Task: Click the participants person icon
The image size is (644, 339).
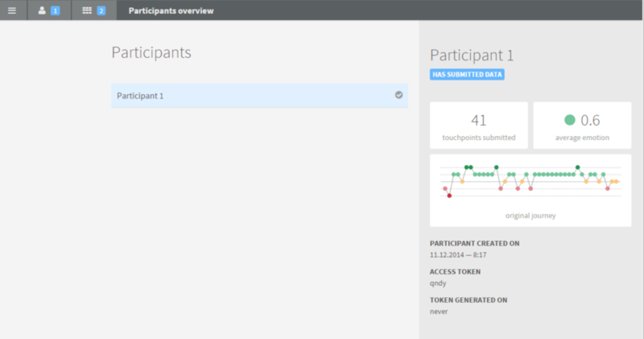Action: 42,10
